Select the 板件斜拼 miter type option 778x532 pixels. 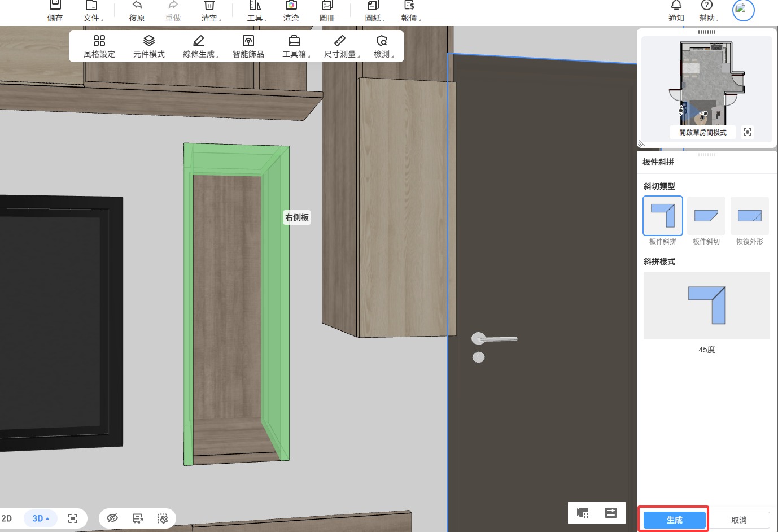tap(662, 216)
